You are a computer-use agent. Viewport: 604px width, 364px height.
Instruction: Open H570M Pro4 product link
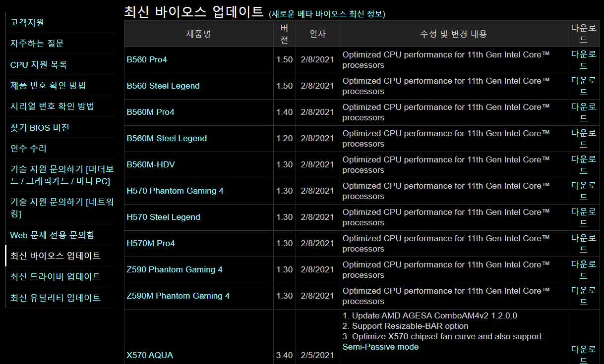coord(151,243)
